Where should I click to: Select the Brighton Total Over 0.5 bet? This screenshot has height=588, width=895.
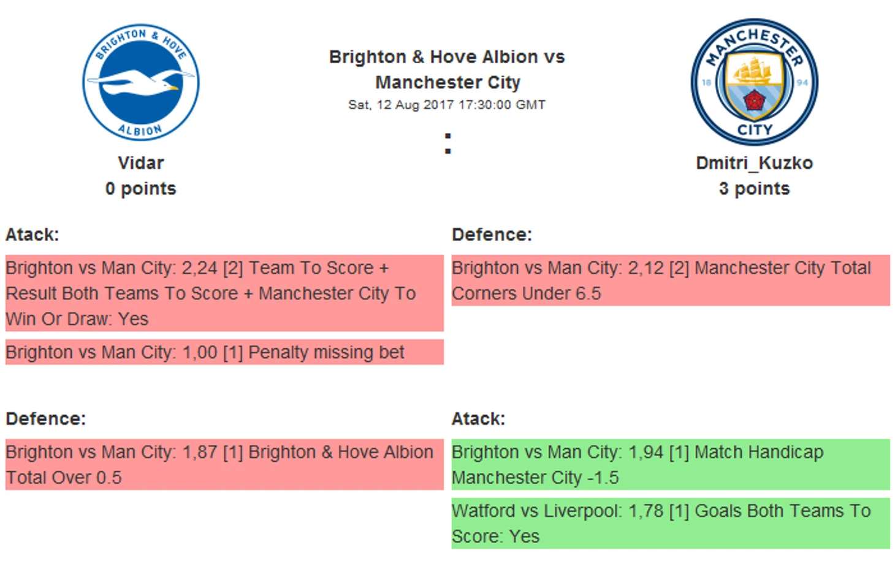pyautogui.click(x=224, y=465)
